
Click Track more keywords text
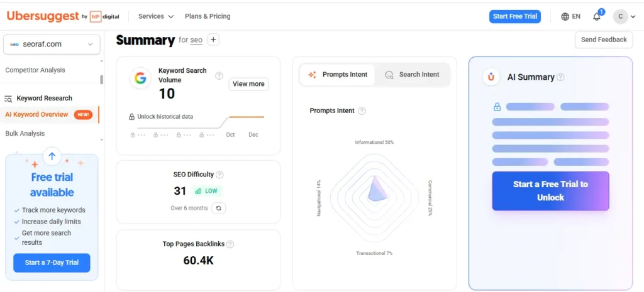click(54, 210)
